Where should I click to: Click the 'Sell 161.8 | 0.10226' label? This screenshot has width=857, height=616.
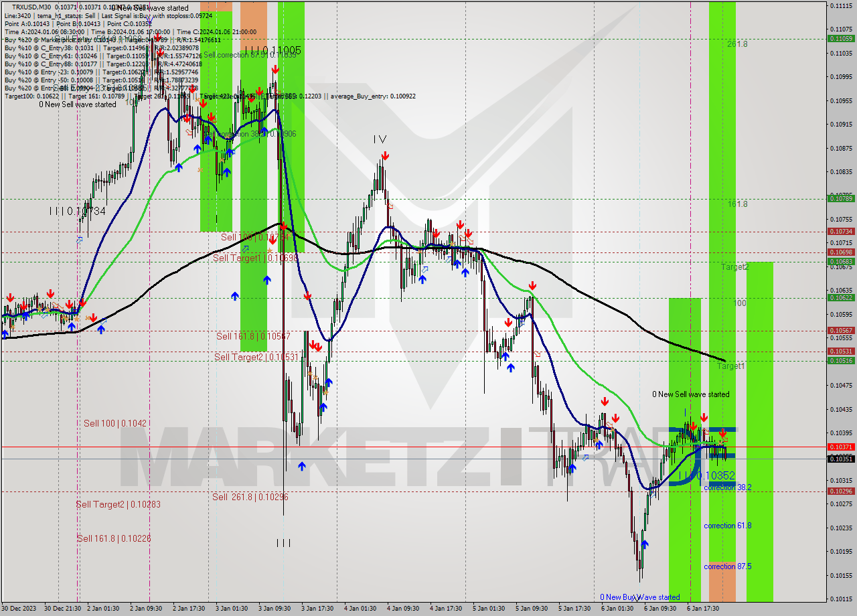(x=114, y=538)
